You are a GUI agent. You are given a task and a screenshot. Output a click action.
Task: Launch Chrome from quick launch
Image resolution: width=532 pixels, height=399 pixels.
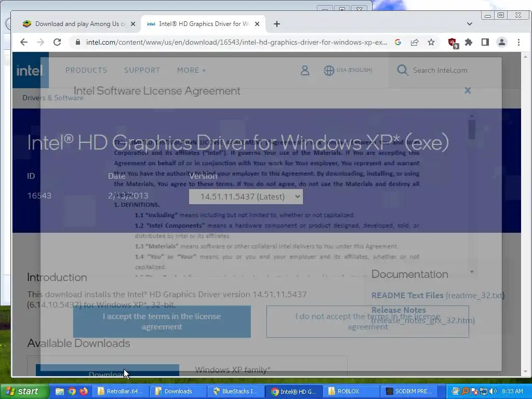(72, 391)
